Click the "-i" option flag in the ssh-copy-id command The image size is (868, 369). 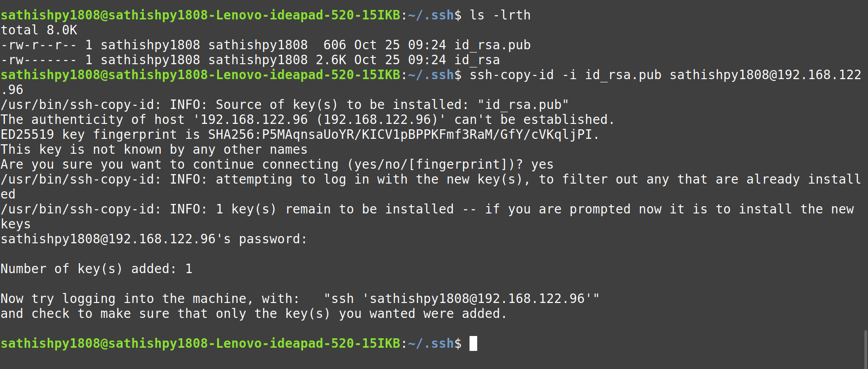(569, 75)
